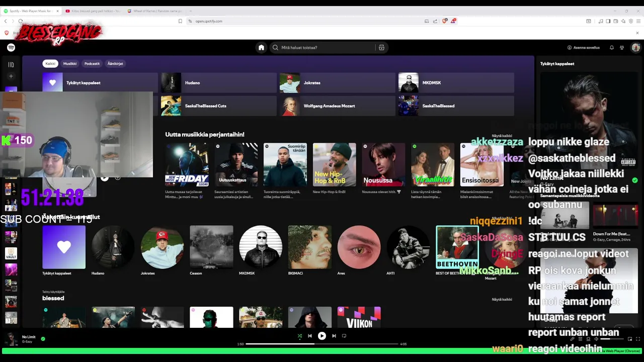Expand Your Library sidebar icon
The image size is (644, 362).
point(11,64)
